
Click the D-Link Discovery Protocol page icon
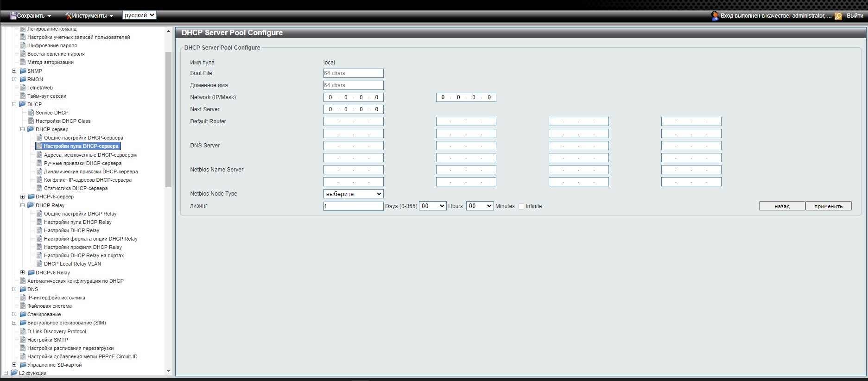pyautogui.click(x=23, y=331)
